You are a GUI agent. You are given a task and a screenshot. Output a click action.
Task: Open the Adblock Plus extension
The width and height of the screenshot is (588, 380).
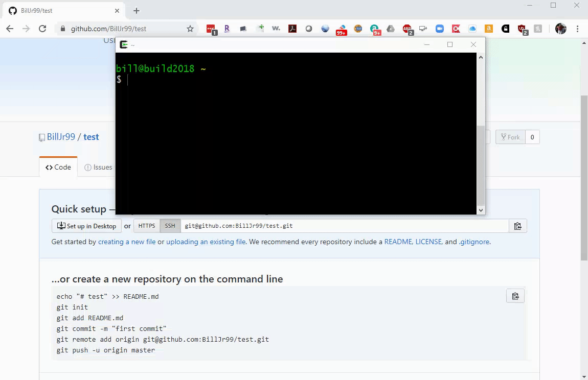click(x=407, y=29)
